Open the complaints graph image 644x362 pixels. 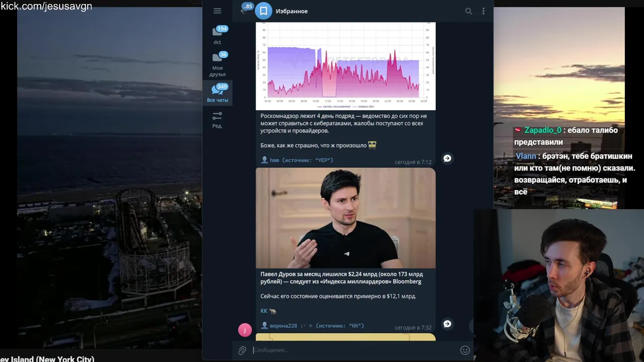click(346, 66)
